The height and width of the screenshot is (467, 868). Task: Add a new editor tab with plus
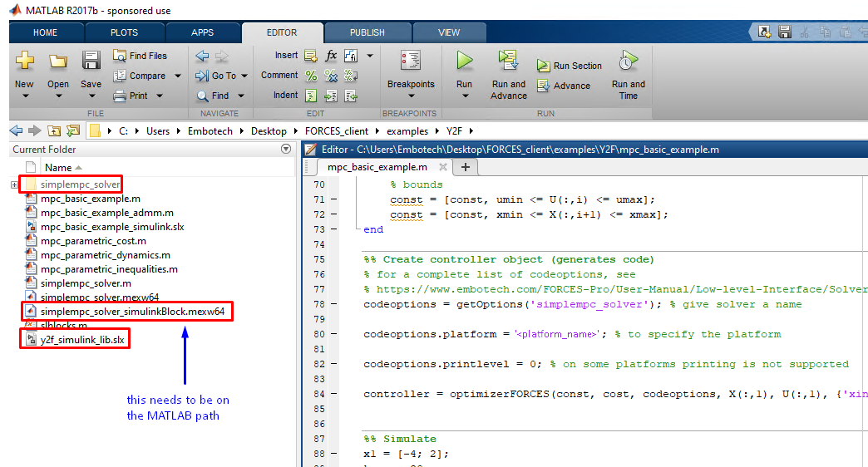tap(466, 167)
